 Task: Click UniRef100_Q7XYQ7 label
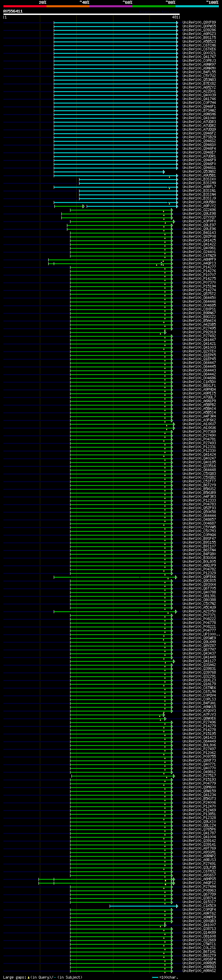[x=199, y=218]
